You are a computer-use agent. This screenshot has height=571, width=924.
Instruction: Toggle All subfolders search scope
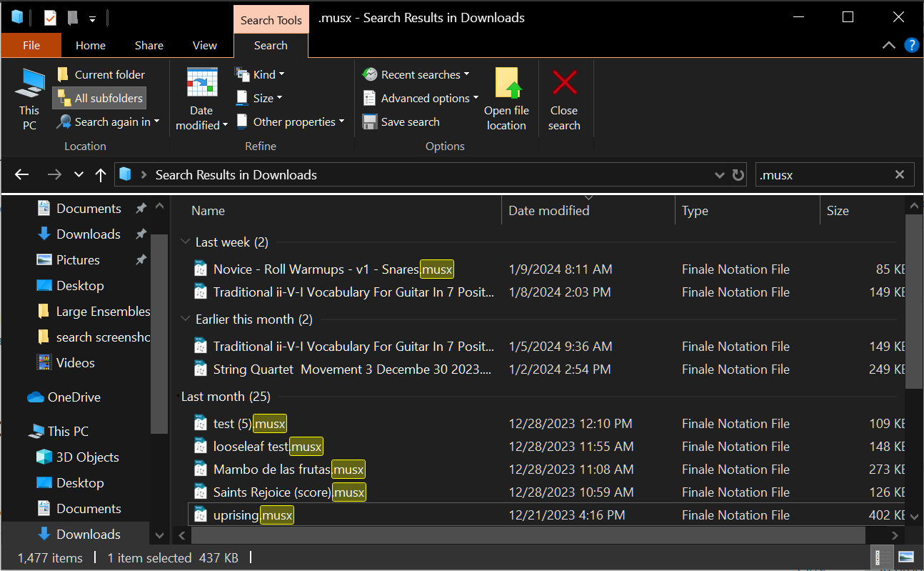[x=100, y=98]
